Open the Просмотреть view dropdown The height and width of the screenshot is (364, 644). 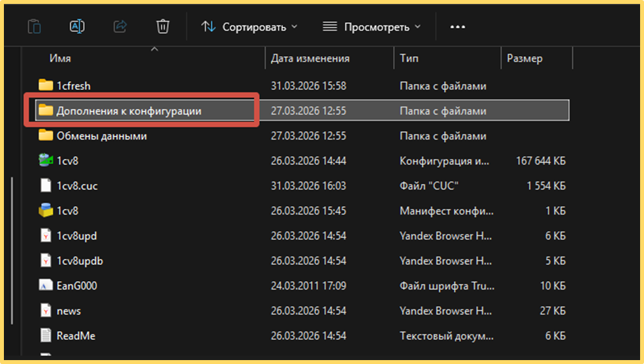pos(372,27)
